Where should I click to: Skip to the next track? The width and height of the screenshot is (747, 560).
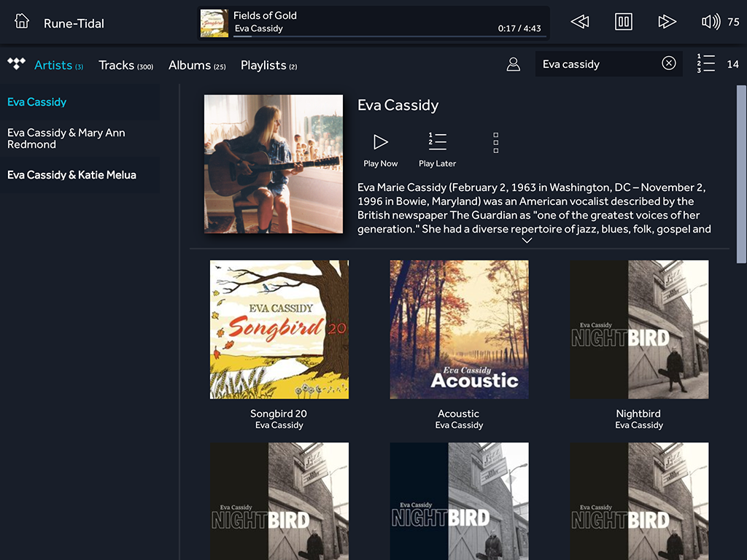point(667,22)
